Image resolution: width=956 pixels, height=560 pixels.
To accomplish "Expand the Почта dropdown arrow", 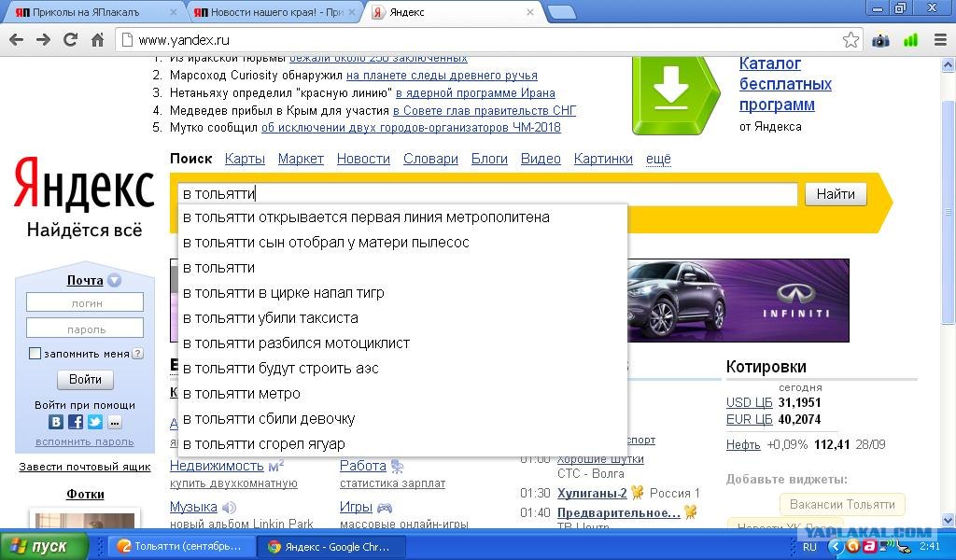I will (x=114, y=280).
